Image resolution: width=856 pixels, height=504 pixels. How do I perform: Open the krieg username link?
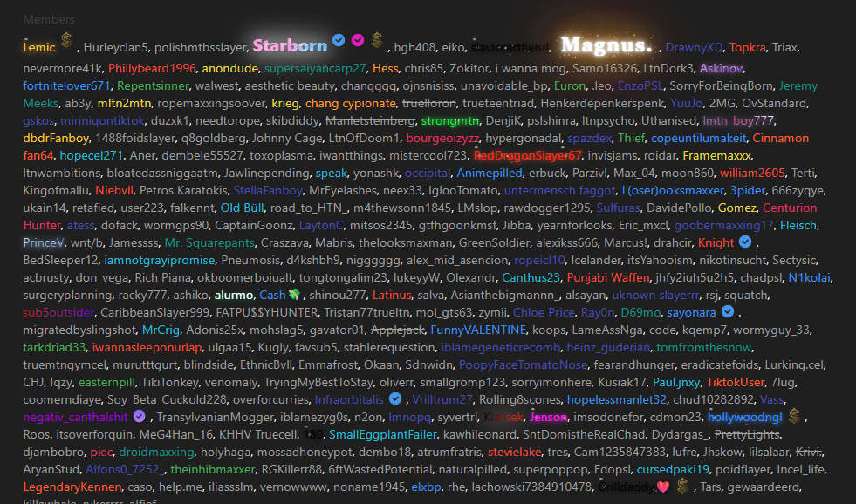coord(285,103)
